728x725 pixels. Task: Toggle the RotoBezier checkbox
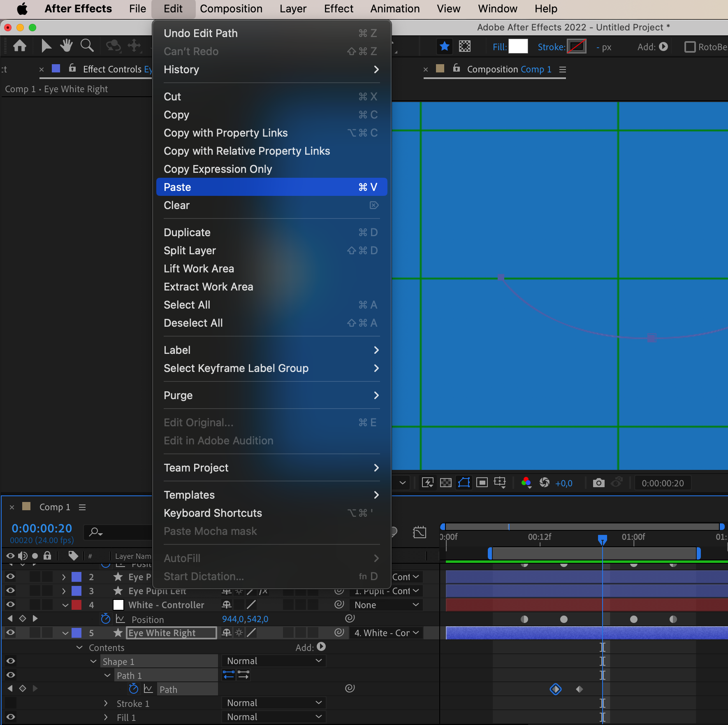(x=690, y=47)
